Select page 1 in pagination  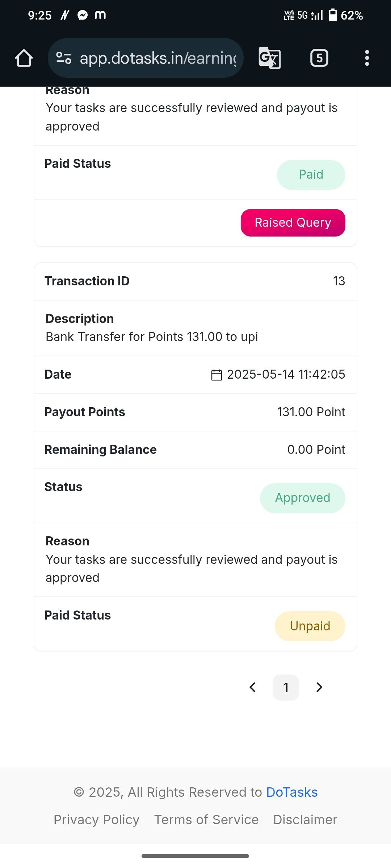coord(286,687)
